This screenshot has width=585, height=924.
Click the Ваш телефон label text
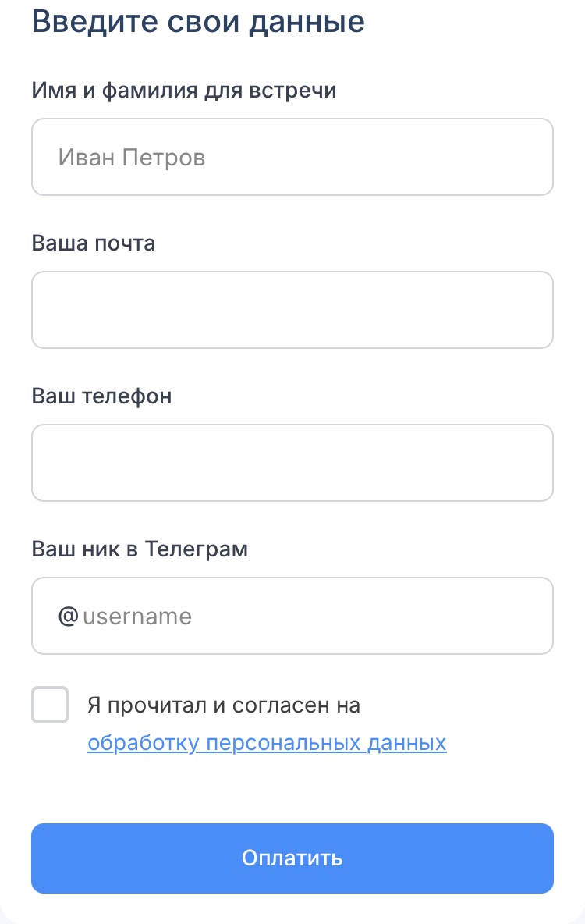pyautogui.click(x=101, y=396)
